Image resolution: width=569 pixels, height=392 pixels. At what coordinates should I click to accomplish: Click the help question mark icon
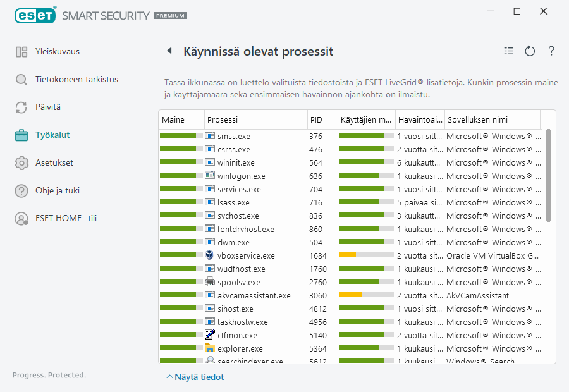[551, 51]
